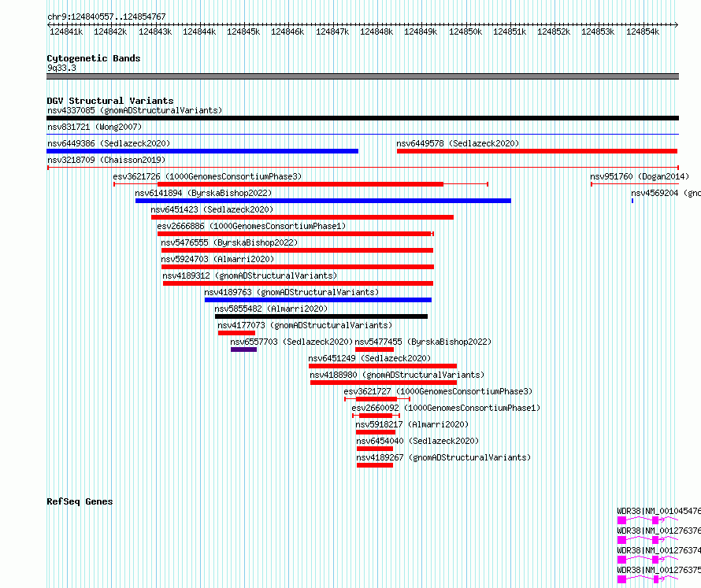This screenshot has height=588, width=701.
Task: Click the nsv5918217 Almarri2020 label
Action: (x=412, y=424)
